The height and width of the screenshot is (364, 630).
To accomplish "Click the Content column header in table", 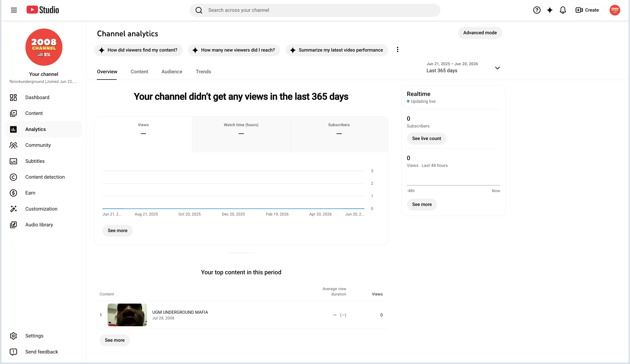I will (x=106, y=294).
